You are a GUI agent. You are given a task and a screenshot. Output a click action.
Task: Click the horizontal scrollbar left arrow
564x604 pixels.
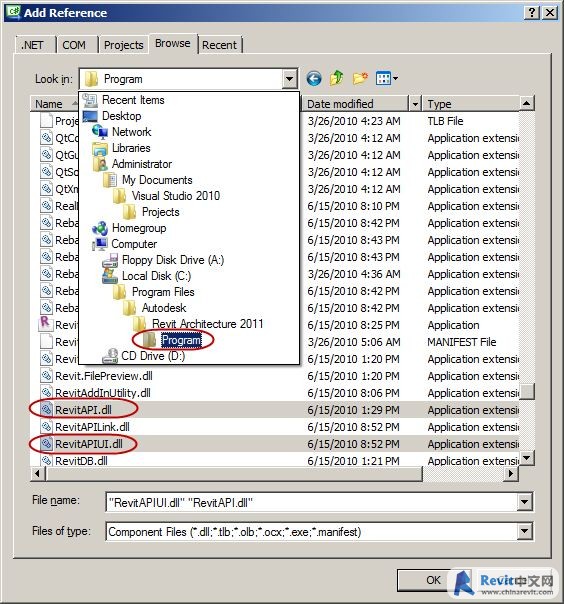[x=38, y=473]
